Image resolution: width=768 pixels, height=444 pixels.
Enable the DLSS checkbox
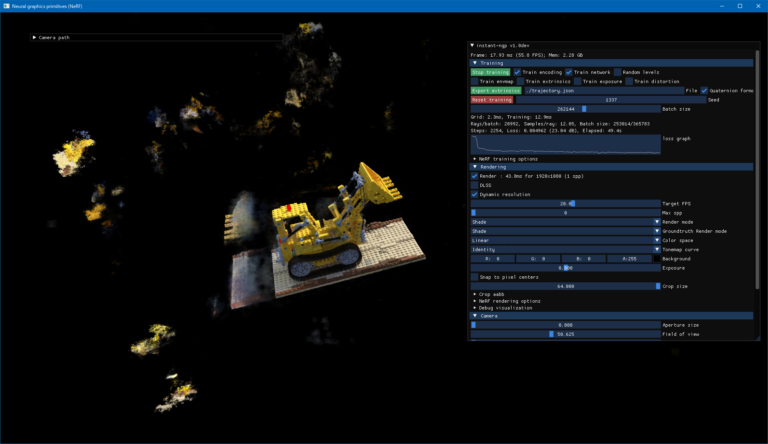tap(474, 185)
